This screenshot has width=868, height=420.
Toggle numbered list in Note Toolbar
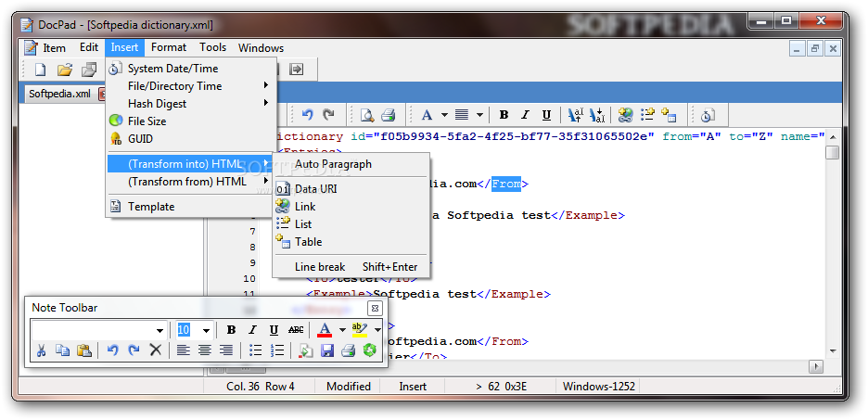pyautogui.click(x=276, y=350)
